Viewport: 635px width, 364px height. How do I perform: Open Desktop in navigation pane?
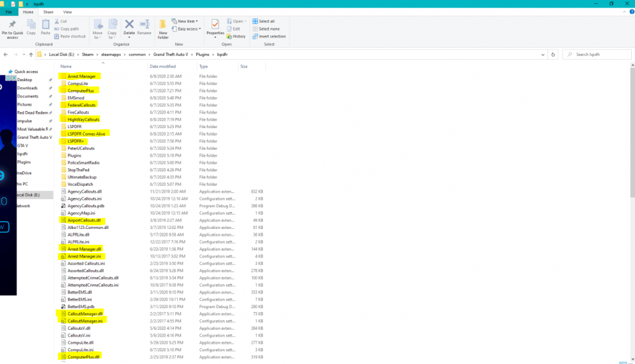[x=24, y=80]
